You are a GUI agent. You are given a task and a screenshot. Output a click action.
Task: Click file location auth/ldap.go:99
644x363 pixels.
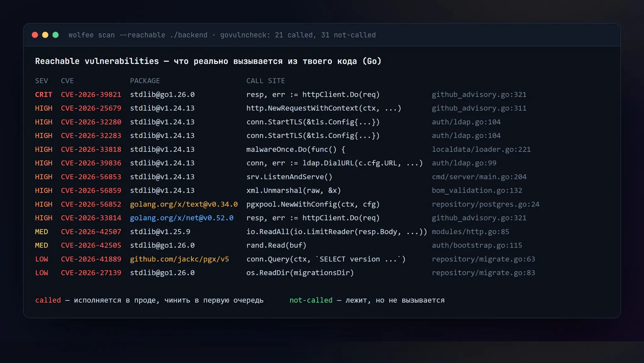click(464, 163)
